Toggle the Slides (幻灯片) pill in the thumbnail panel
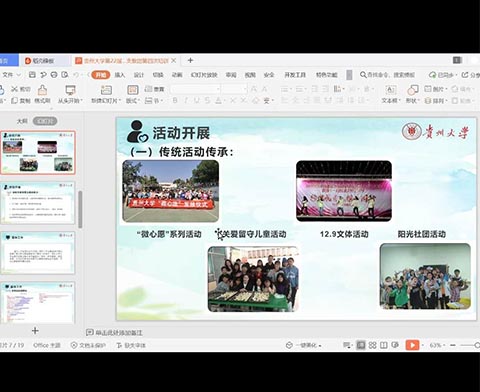The width and height of the screenshot is (480, 392). coord(45,121)
